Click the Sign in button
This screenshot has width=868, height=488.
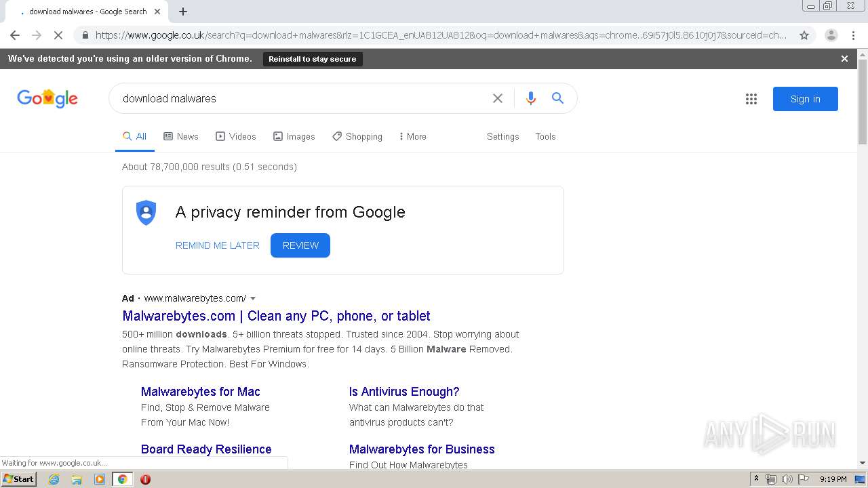[x=806, y=99]
